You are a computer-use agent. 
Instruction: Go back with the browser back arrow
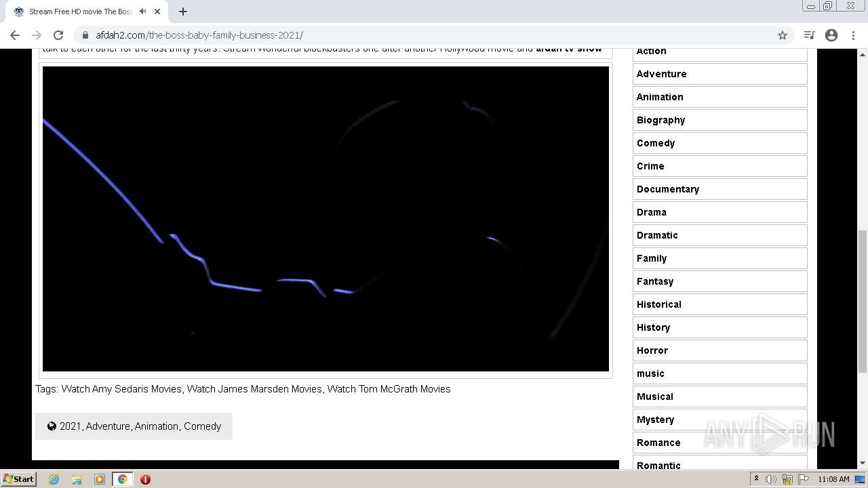(15, 35)
